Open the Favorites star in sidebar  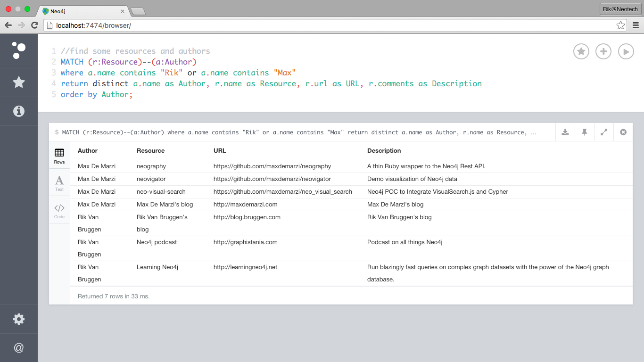(19, 82)
